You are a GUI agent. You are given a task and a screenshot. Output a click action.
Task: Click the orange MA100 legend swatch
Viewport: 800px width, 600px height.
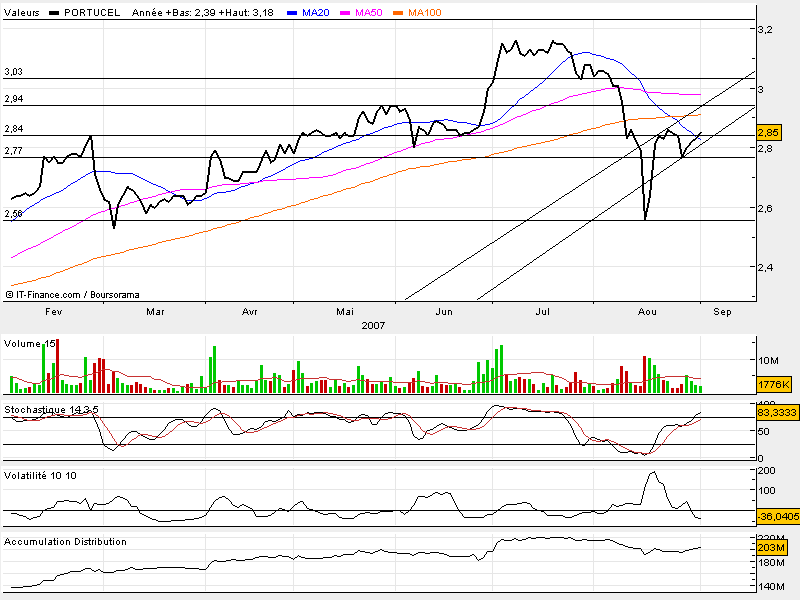pos(398,13)
